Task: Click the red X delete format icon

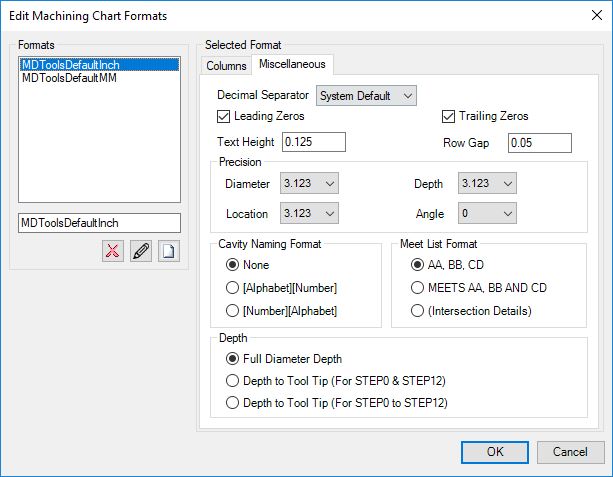Action: pos(113,251)
